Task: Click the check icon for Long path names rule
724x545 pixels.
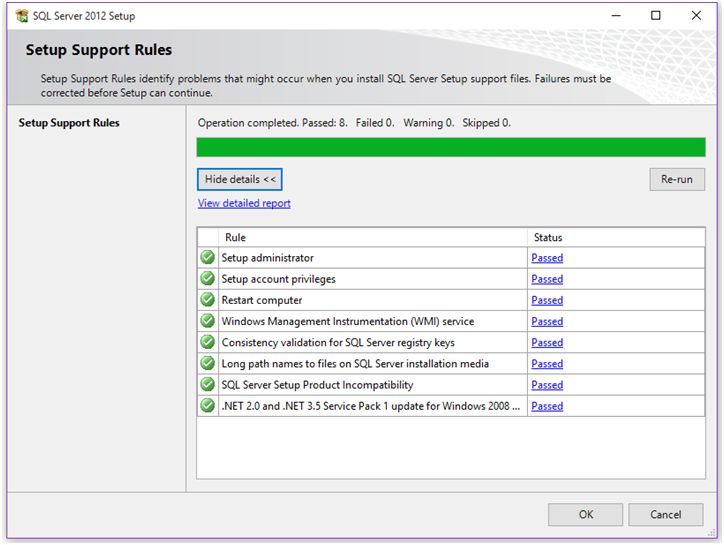Action: [208, 363]
